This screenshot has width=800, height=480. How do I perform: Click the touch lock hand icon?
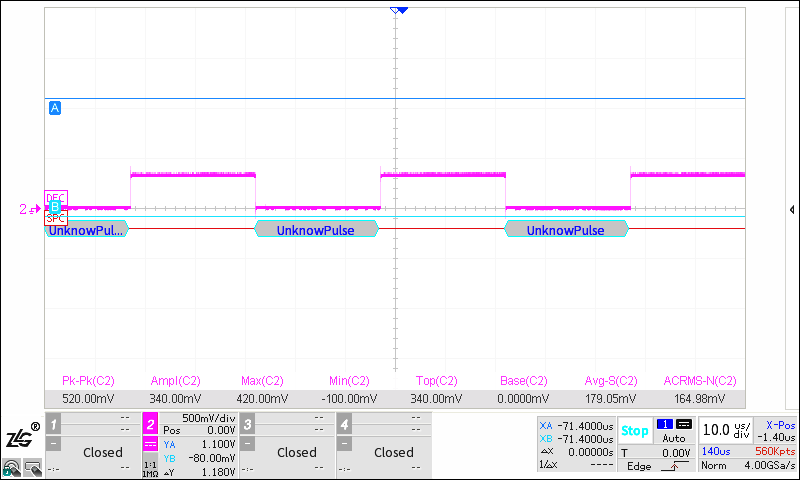12,468
